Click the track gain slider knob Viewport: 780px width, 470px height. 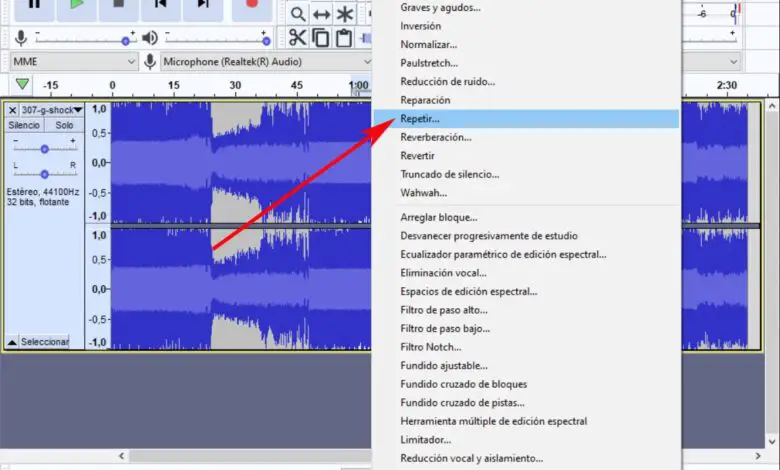[45, 149]
